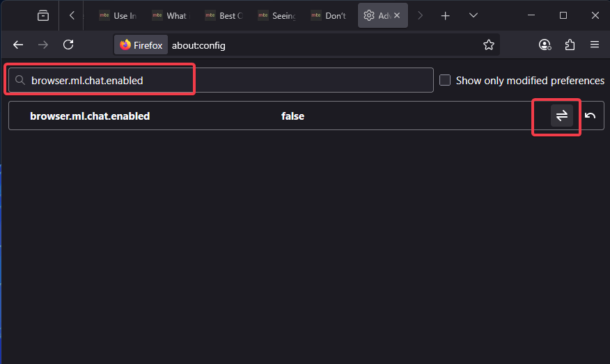Image resolution: width=610 pixels, height=364 pixels.
Task: Check Show only modified preferences
Action: 445,80
